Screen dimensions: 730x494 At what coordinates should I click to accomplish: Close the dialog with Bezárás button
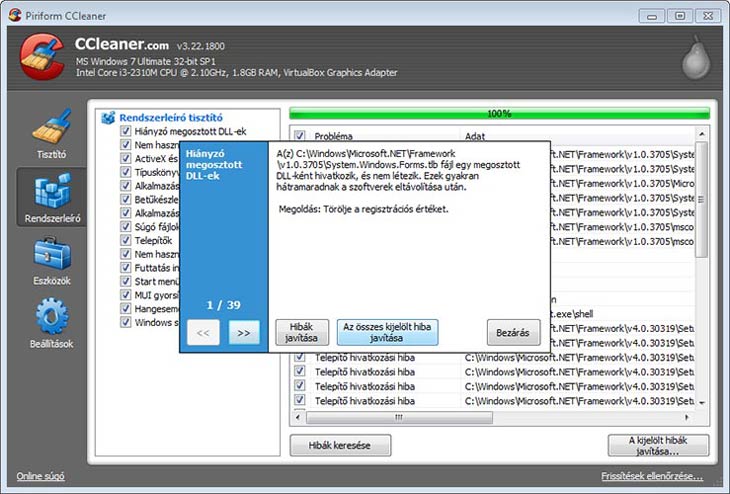513,333
